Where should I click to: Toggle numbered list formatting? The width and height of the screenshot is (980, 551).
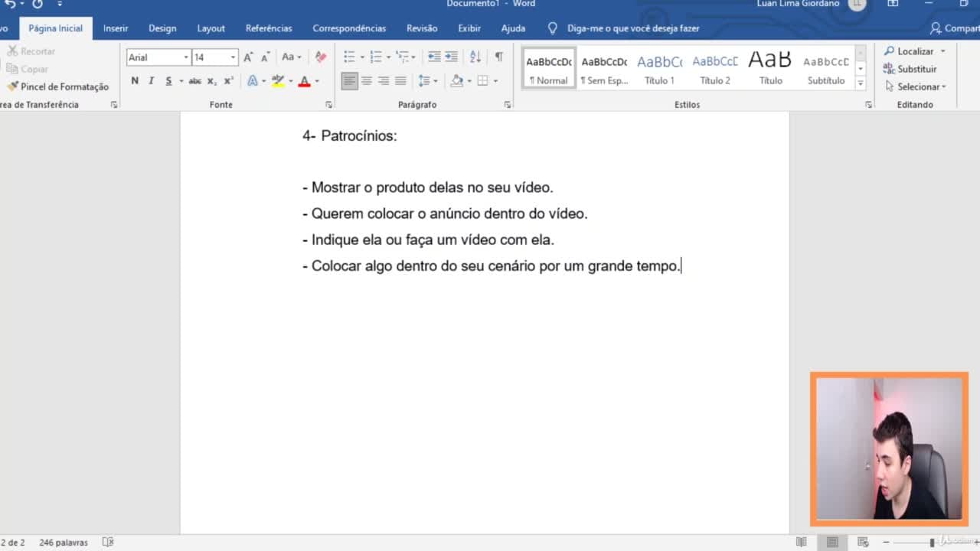click(375, 57)
